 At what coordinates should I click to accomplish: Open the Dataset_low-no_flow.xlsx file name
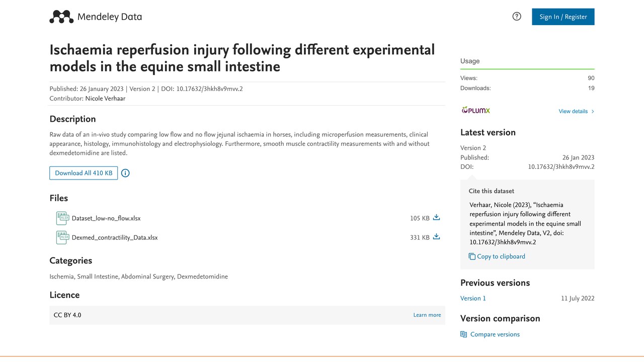tap(106, 218)
